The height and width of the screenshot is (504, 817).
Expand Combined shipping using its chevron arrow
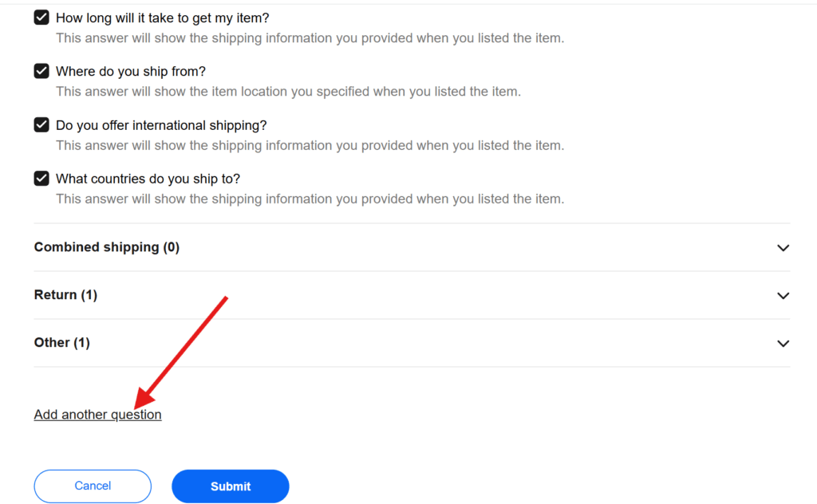[783, 248]
